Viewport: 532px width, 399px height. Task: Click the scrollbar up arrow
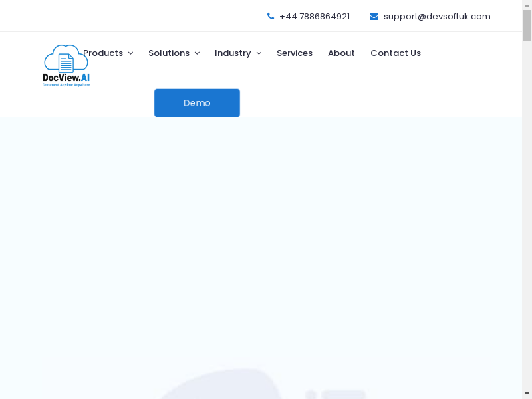(527, 5)
